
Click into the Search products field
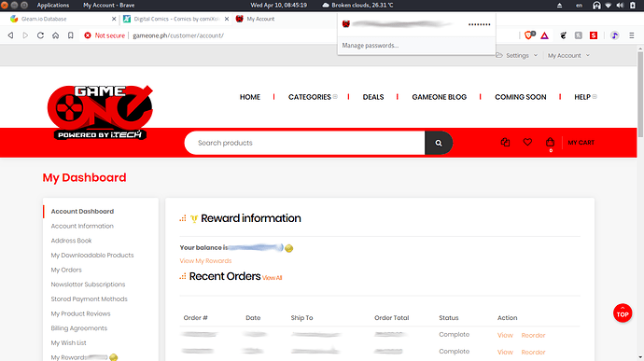click(x=305, y=143)
